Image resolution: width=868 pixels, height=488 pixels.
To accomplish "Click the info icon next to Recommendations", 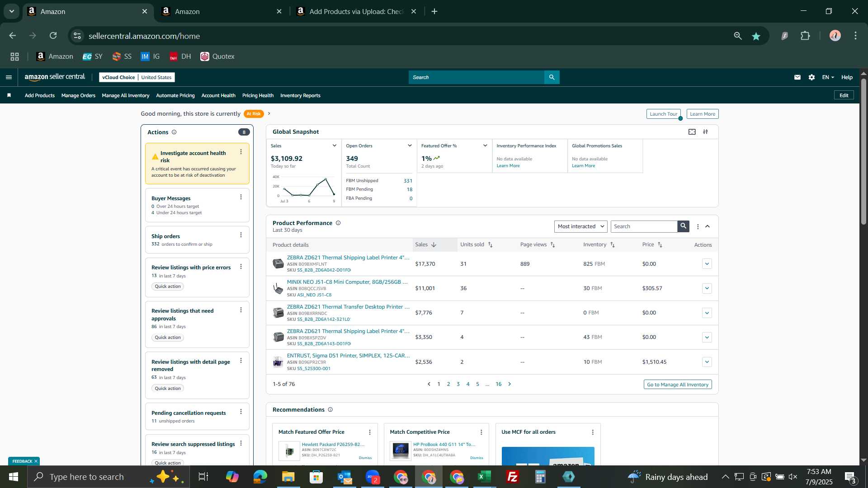I will point(330,410).
